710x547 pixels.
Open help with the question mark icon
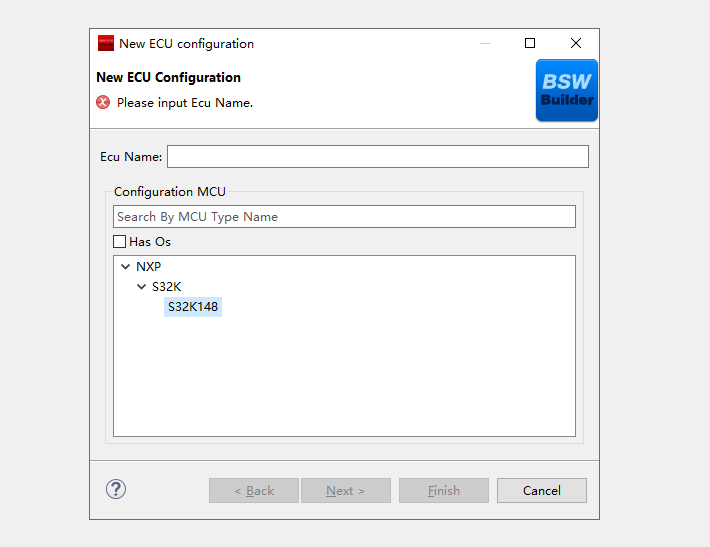coord(116,489)
